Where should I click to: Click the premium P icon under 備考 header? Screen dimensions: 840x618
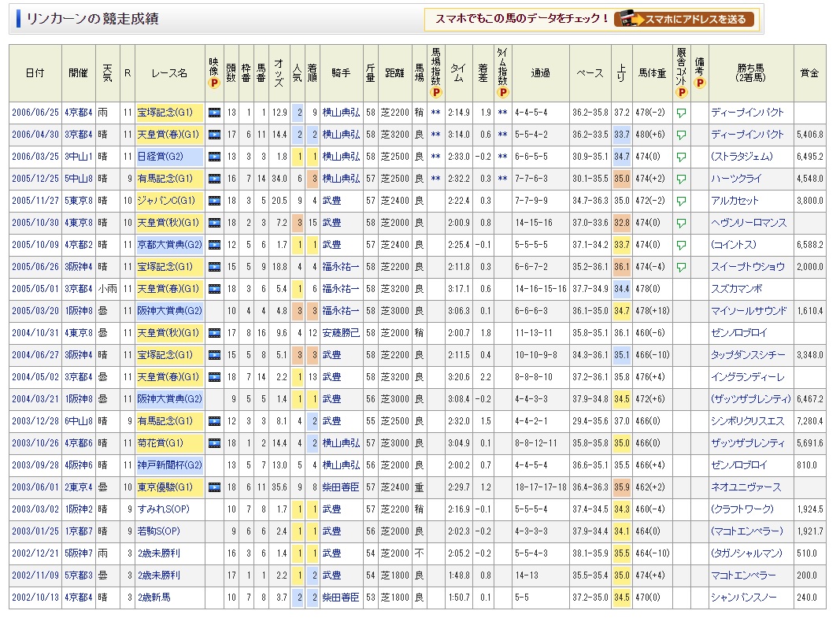(700, 83)
